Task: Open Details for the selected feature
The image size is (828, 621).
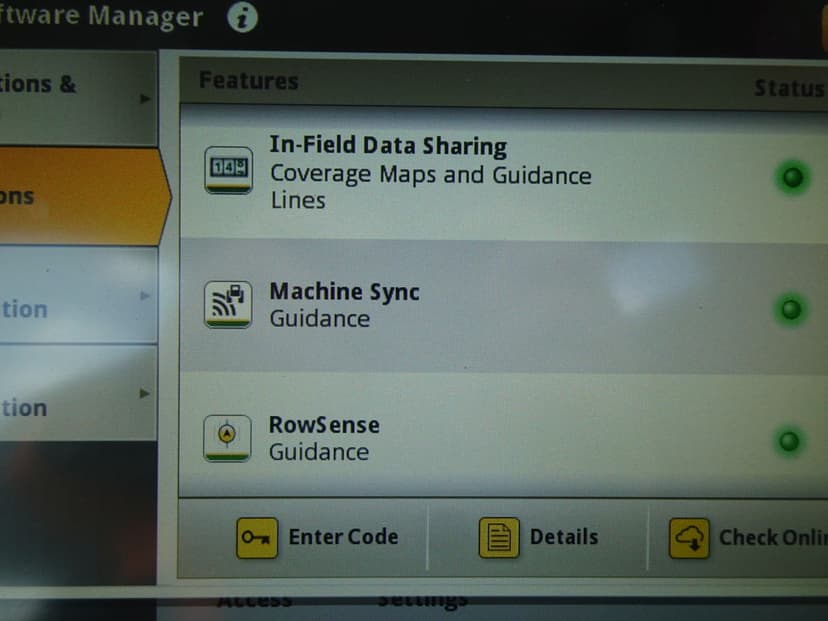Action: click(x=563, y=537)
